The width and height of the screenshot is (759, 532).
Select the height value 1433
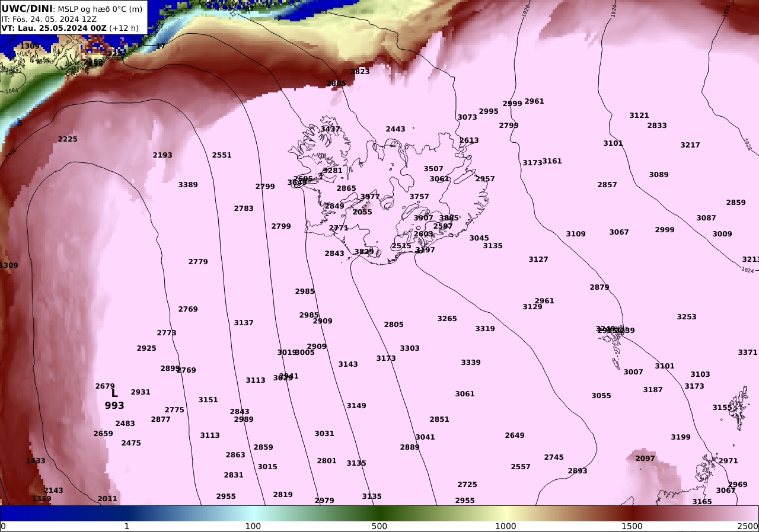point(36,461)
